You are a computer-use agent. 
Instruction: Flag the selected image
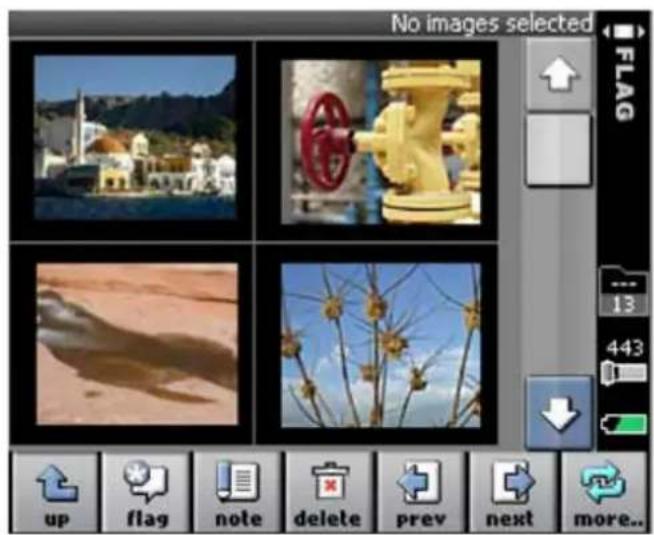147,493
